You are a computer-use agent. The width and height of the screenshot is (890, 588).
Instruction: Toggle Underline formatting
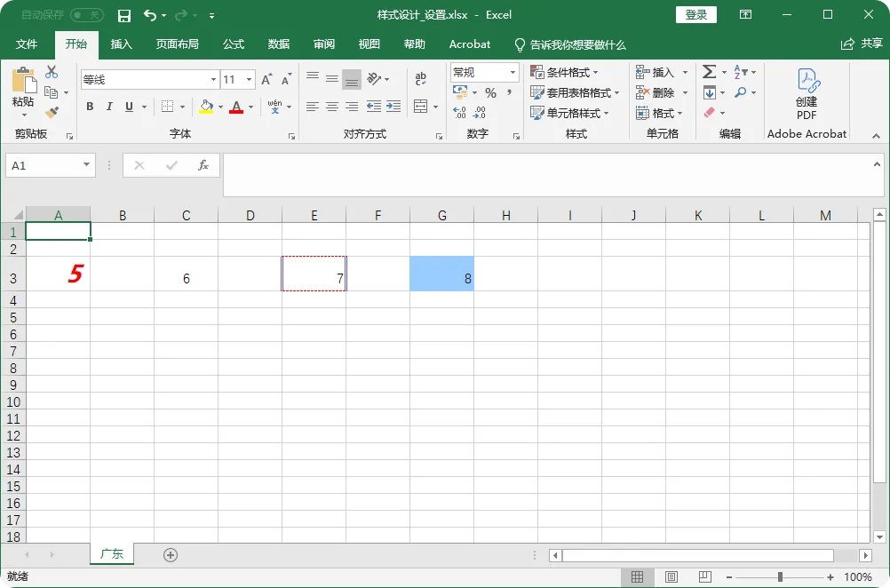coord(129,106)
